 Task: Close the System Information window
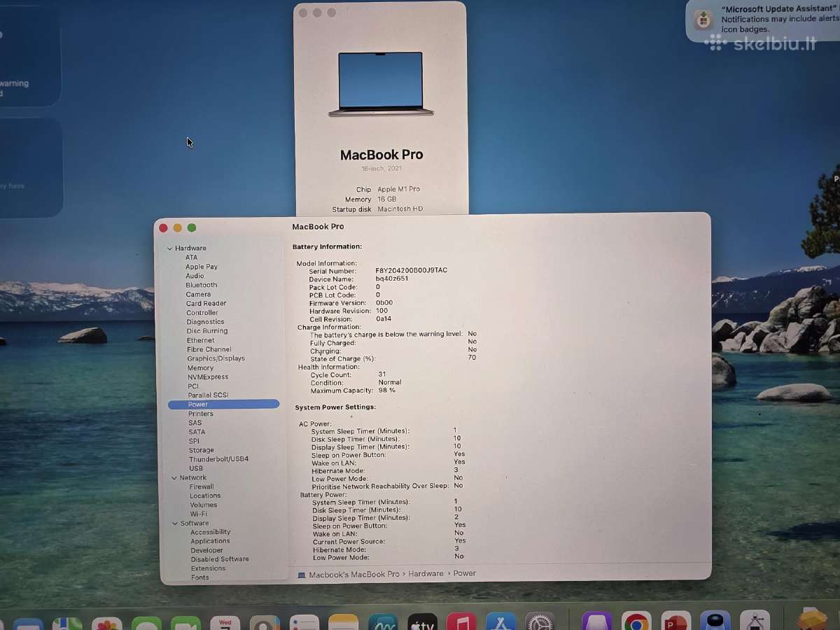pyautogui.click(x=163, y=228)
